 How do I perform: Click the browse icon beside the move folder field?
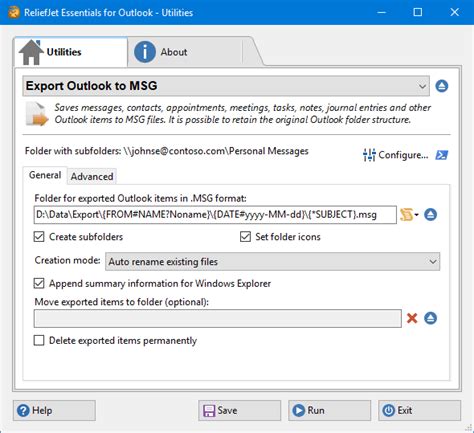430,318
